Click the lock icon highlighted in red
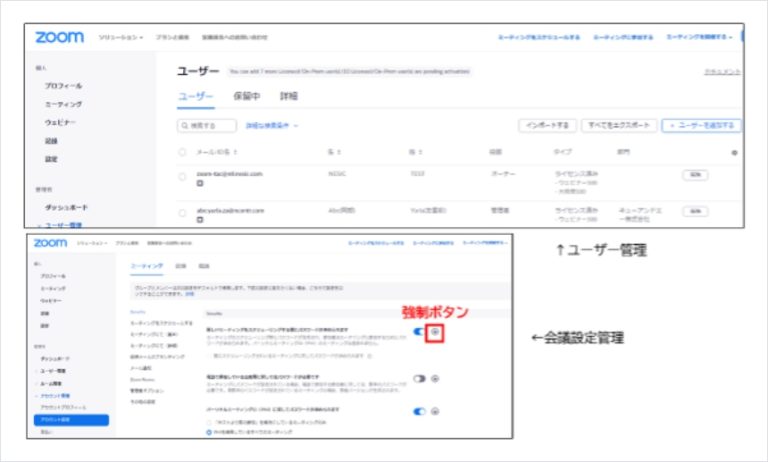The image size is (768, 462). pyautogui.click(x=434, y=334)
